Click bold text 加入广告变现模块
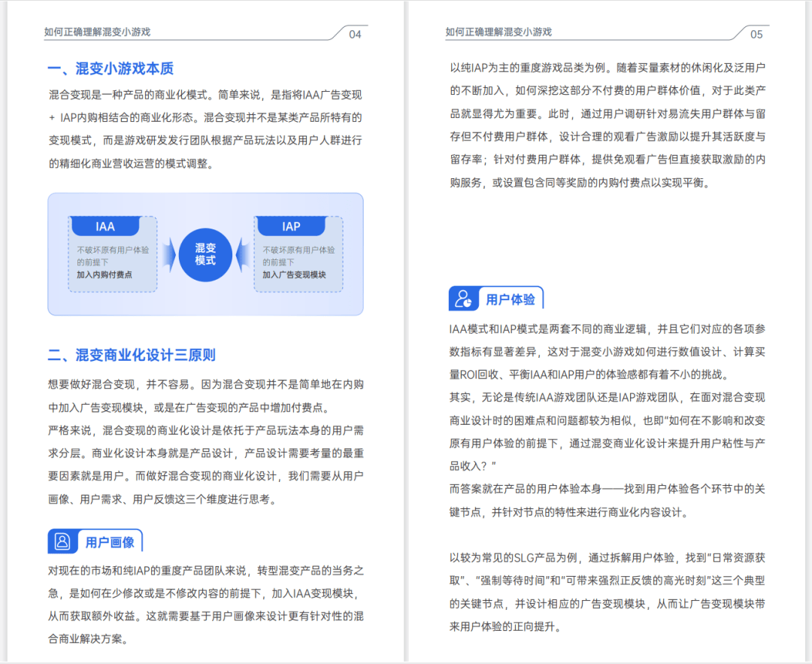This screenshot has width=812, height=664. coord(295,274)
